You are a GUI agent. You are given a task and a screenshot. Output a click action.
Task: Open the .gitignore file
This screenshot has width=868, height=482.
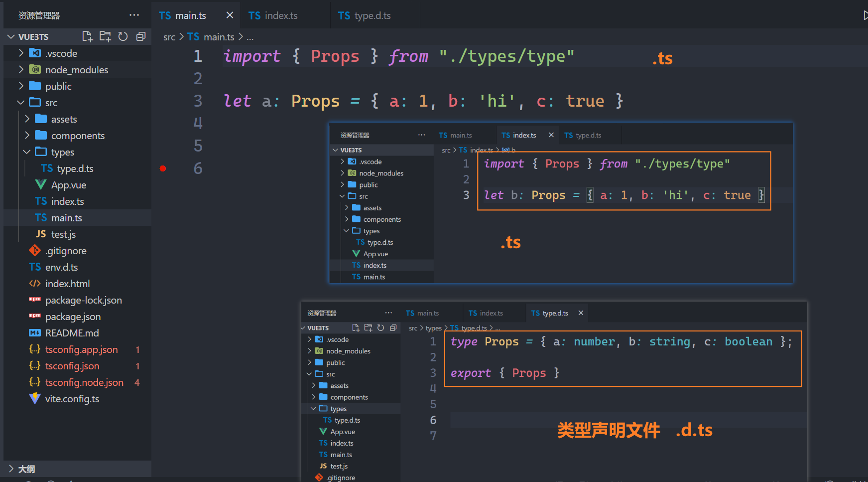pyautogui.click(x=66, y=251)
